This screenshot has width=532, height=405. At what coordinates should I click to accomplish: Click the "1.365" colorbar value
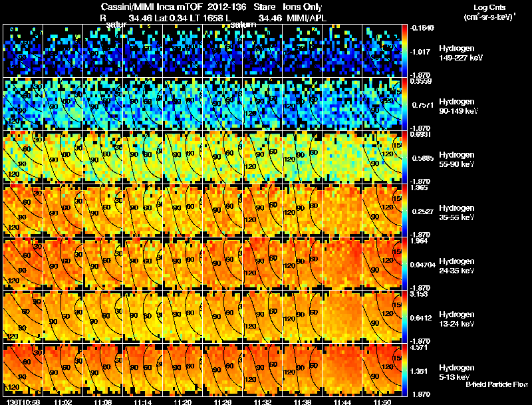point(419,188)
